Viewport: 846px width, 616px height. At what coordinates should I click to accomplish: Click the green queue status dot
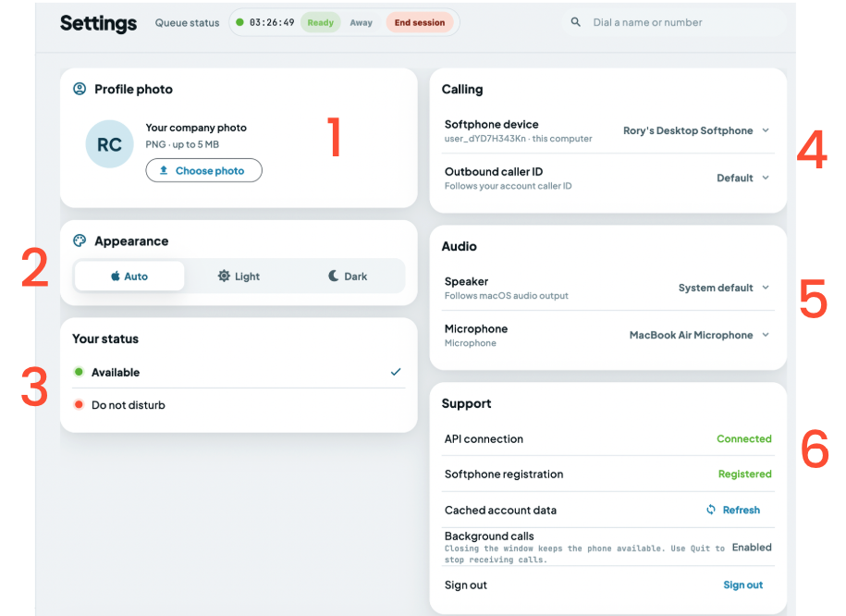coord(239,22)
